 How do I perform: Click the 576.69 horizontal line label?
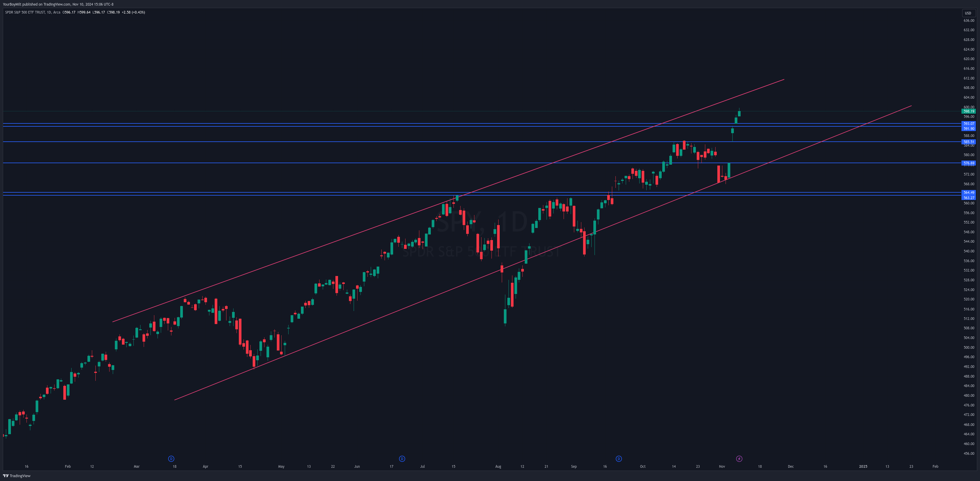[969, 163]
